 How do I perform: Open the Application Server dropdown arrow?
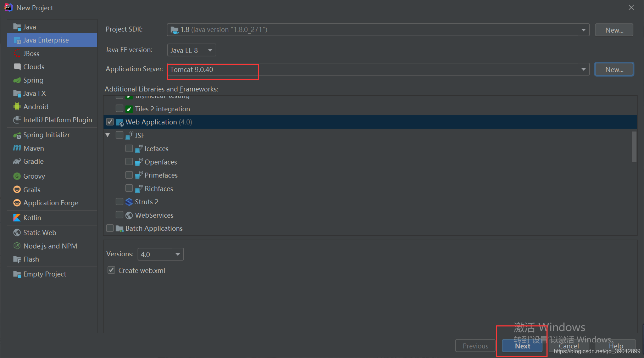[583, 69]
